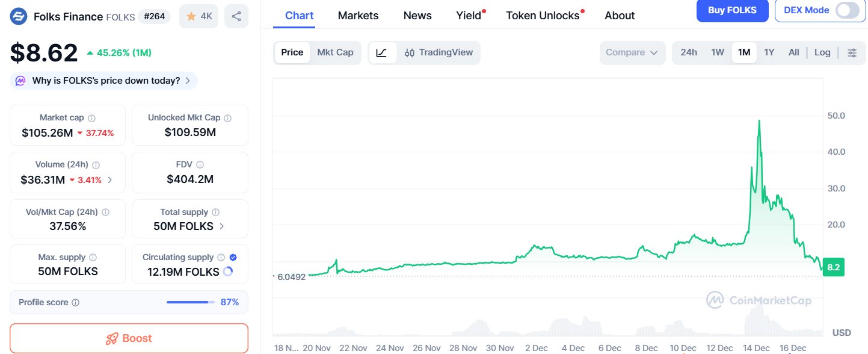Click the share icon button
Viewport: 868px width, 354px height.
(236, 16)
